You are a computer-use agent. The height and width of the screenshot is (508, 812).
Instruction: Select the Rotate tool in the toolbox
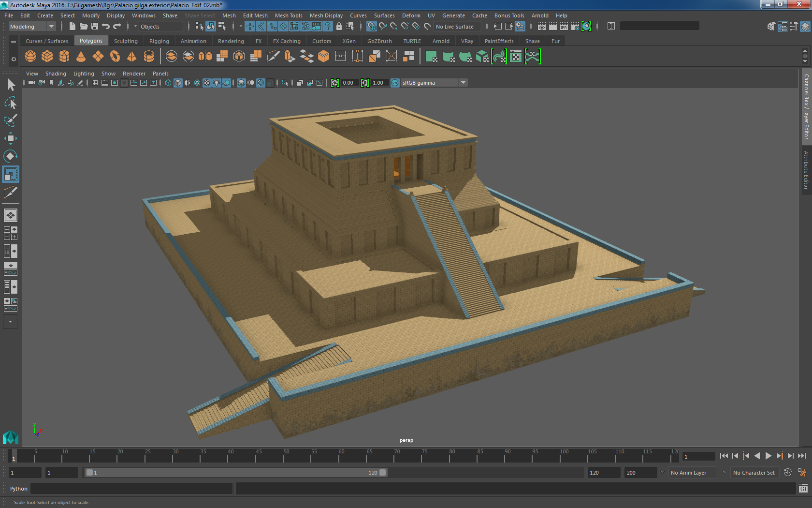(10, 156)
